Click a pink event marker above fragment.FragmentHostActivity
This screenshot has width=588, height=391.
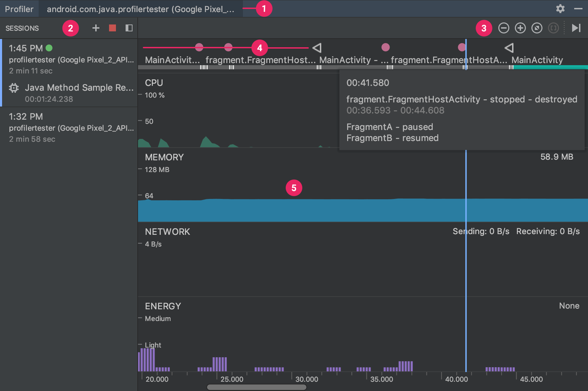click(228, 47)
